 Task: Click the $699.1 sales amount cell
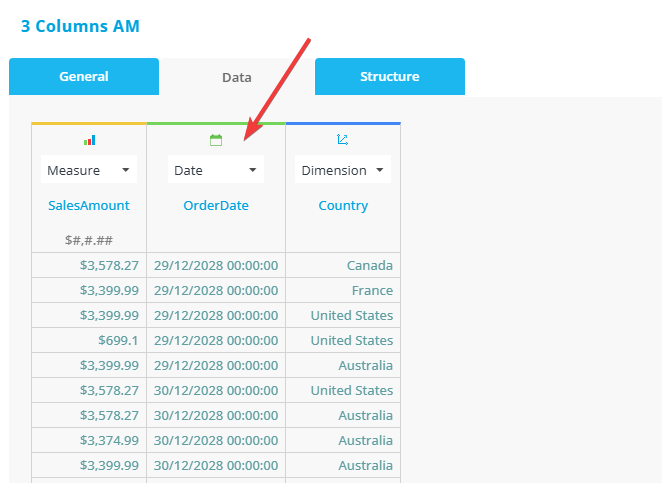118,341
